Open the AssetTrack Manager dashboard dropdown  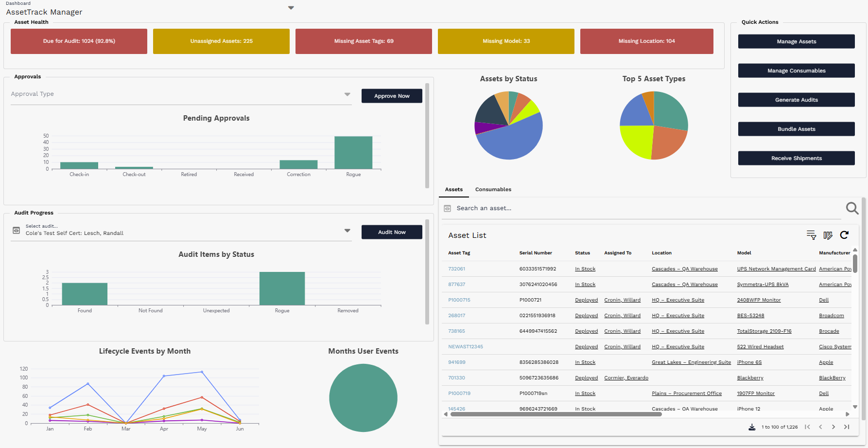pyautogui.click(x=291, y=8)
